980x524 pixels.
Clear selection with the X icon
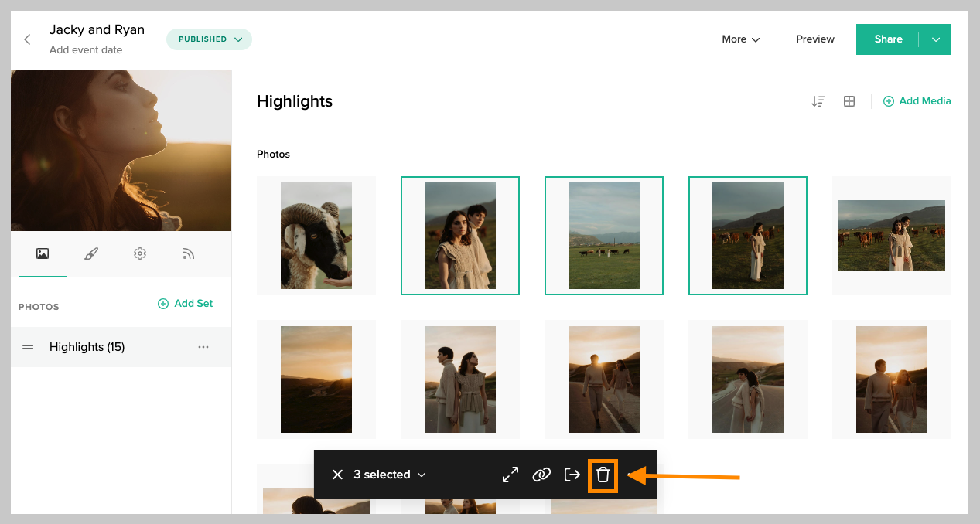click(x=337, y=475)
